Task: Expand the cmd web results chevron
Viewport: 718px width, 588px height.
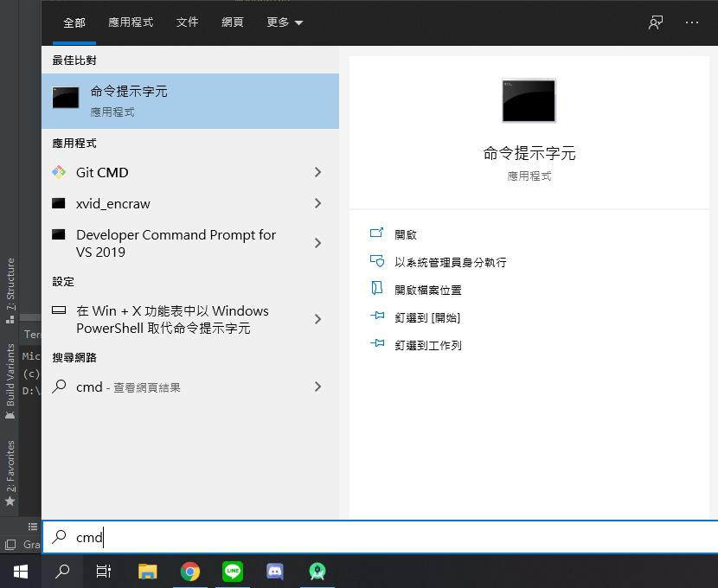Action: [x=317, y=387]
